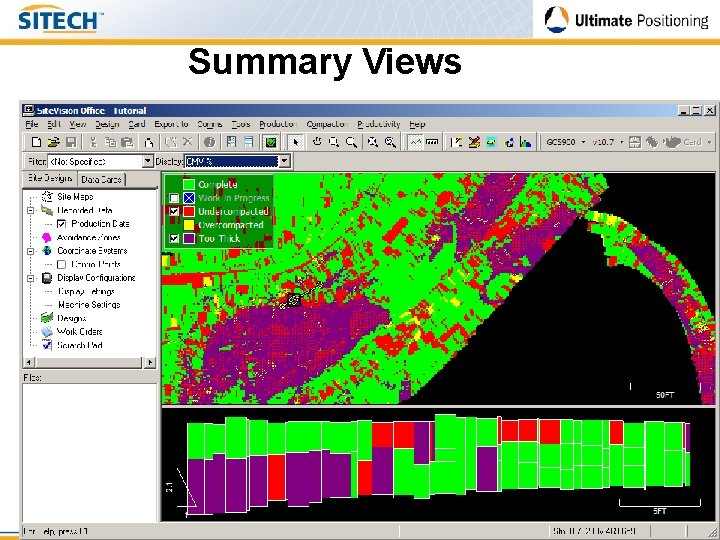Select the zoom window magnifier tool
This screenshot has height=540, width=720.
click(x=334, y=142)
